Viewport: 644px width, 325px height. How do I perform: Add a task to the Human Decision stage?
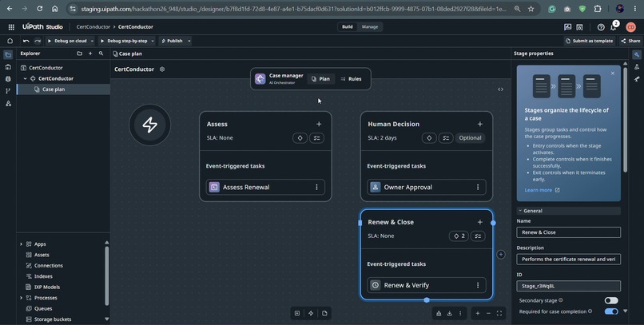point(479,124)
